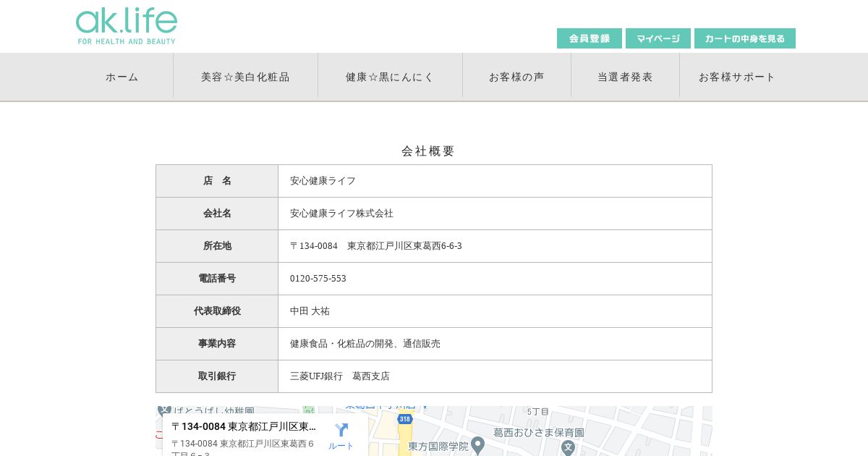
Task: Click the route directions icon on map
Action: click(x=341, y=431)
